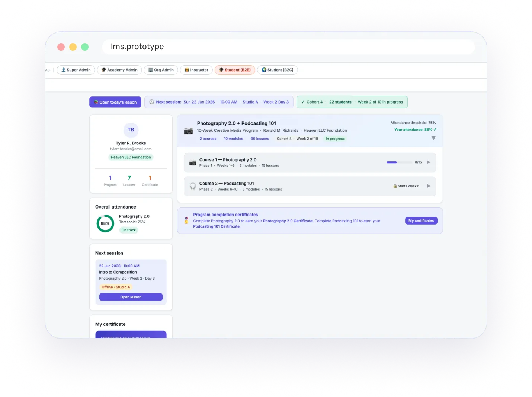The height and width of the screenshot is (397, 532).
Task: Select the Student (B2C) role
Action: click(278, 70)
